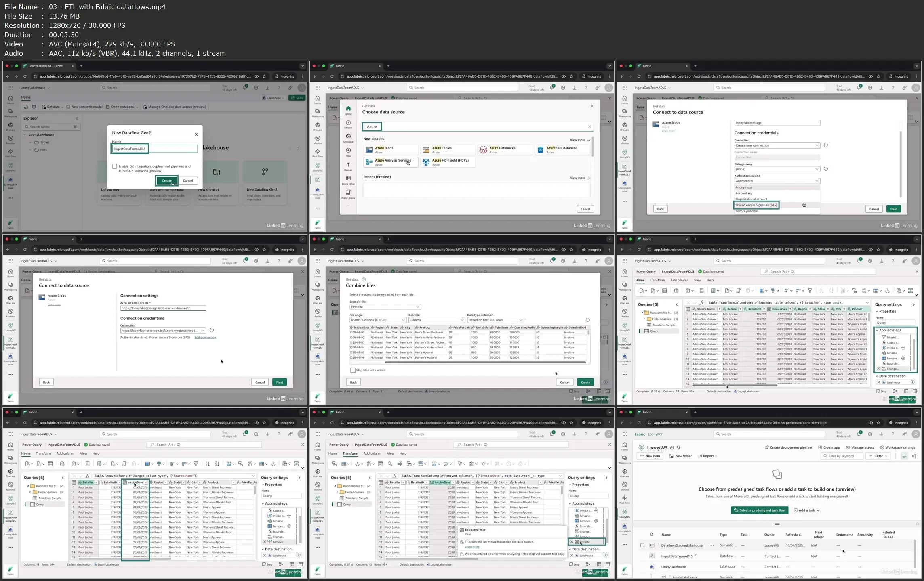Open Workspaces in LoonyWS workspace frame sidebar
This screenshot has width=924, height=581.
point(625,459)
